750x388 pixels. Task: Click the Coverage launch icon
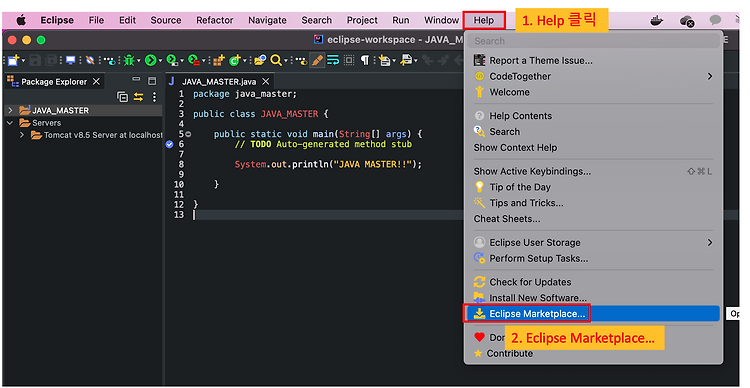coord(172,60)
